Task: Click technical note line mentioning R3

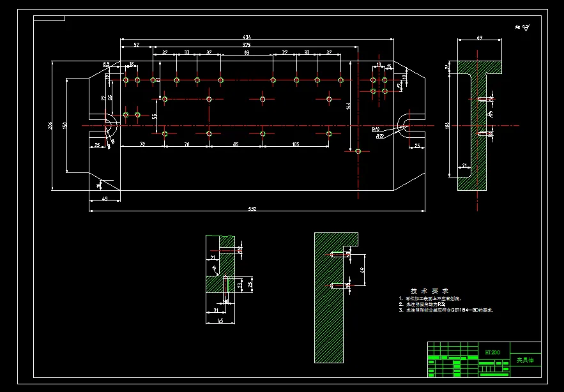Action: tap(422, 305)
